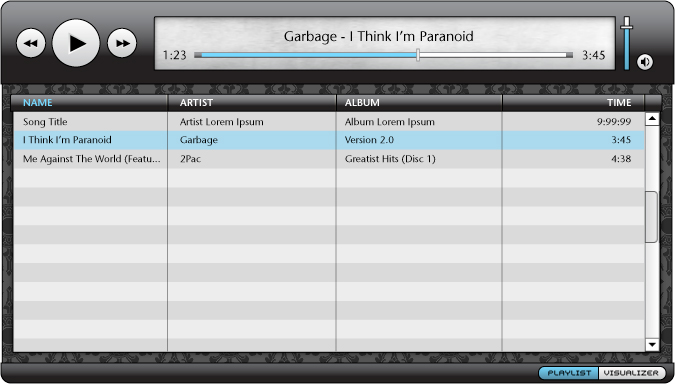Screen dimensions: 675x384
Task: Click the playlist vertical scrollbar thumb
Action: tap(651, 217)
